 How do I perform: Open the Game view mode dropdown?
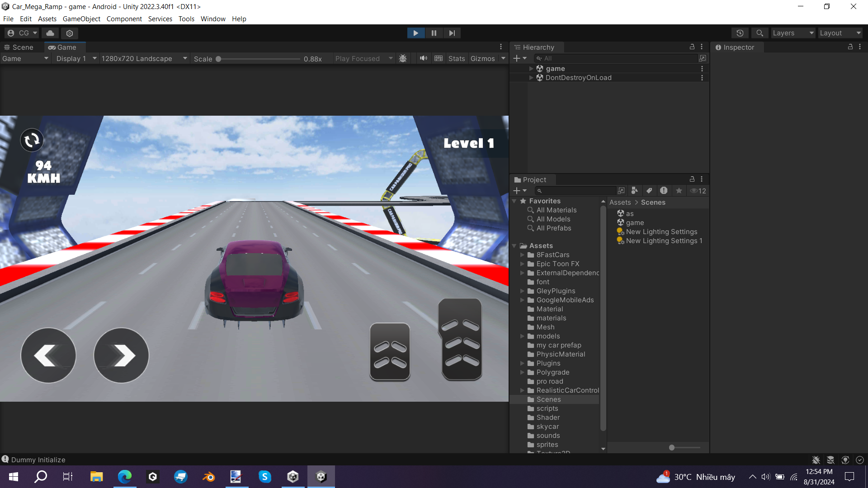tap(25, 59)
